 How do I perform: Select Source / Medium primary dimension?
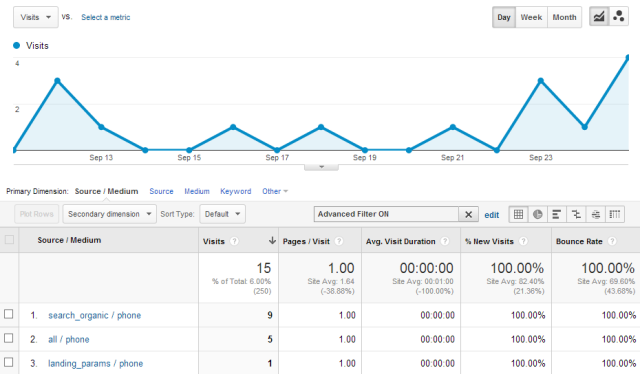pyautogui.click(x=106, y=191)
